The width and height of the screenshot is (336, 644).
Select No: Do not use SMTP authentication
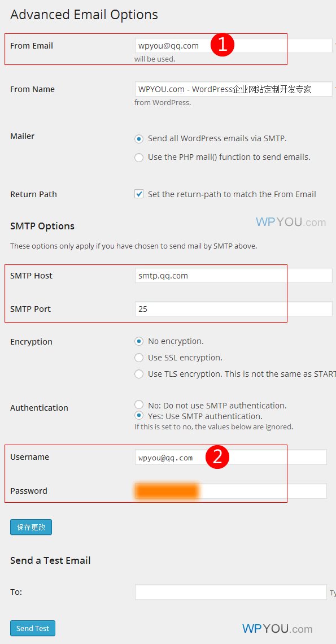(139, 405)
